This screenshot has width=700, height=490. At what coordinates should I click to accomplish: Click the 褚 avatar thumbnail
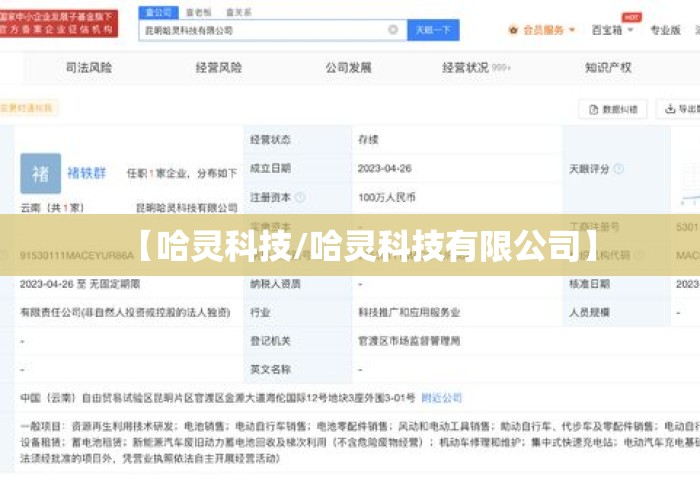(41, 173)
